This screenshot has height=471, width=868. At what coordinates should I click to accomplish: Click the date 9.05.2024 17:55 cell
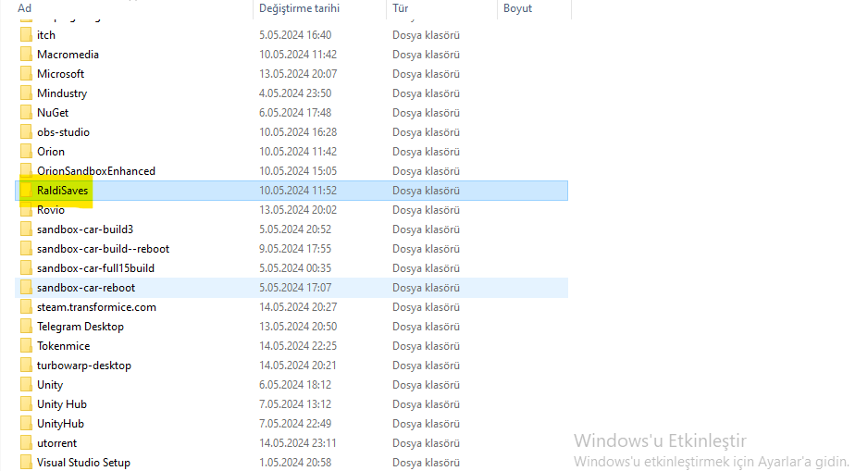click(295, 249)
